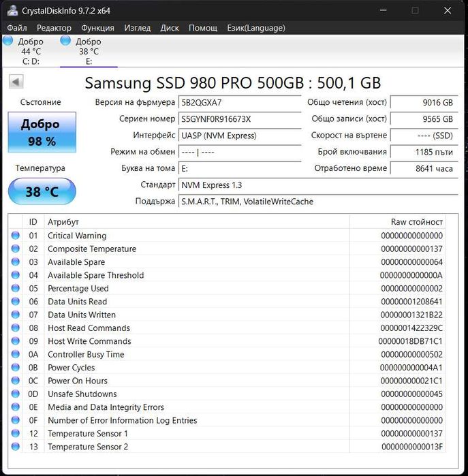Click the Samsung SSD 980 PRO 500GB title
Image resolution: width=468 pixels, height=476 pixels.
(x=232, y=83)
